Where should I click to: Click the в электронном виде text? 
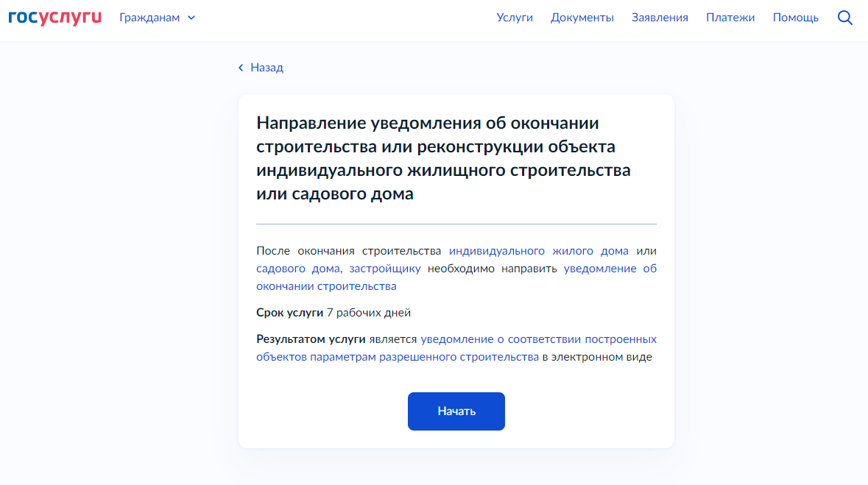click(597, 357)
